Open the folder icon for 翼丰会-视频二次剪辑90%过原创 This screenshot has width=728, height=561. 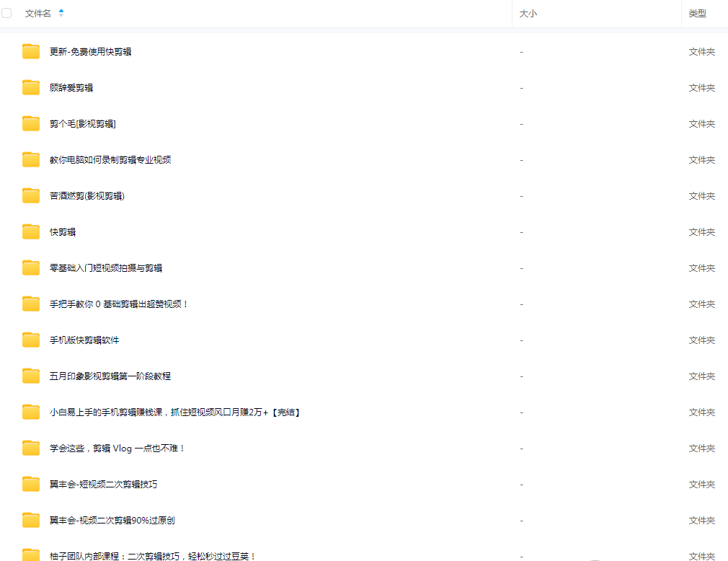(31, 520)
